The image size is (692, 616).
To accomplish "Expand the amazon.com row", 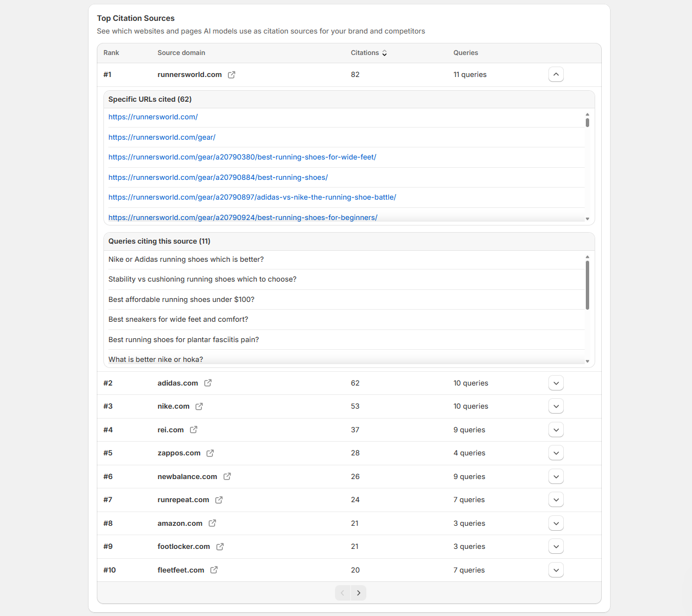I will click(556, 523).
